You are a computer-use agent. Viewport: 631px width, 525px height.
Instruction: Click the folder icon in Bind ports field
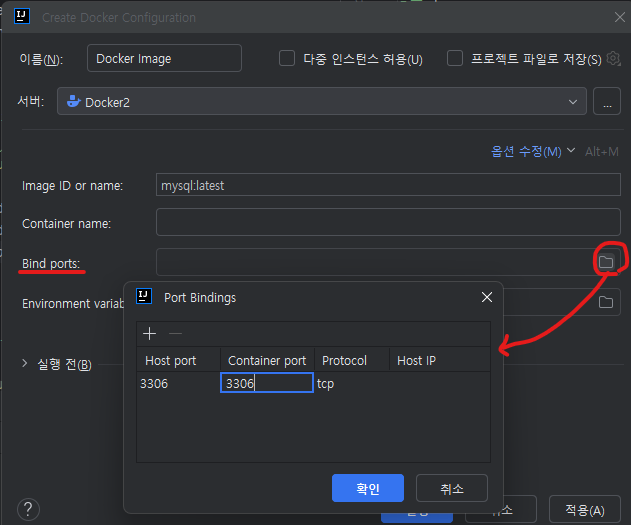click(606, 262)
